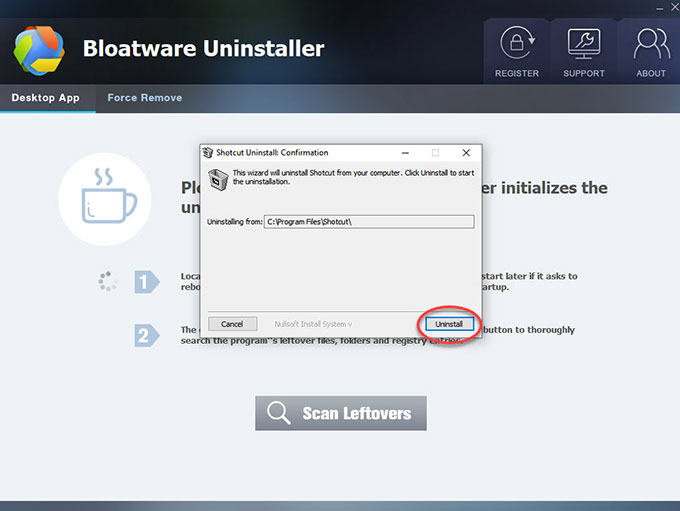Open the Support monitor-wrench icon
The image size is (680, 511).
point(584,44)
